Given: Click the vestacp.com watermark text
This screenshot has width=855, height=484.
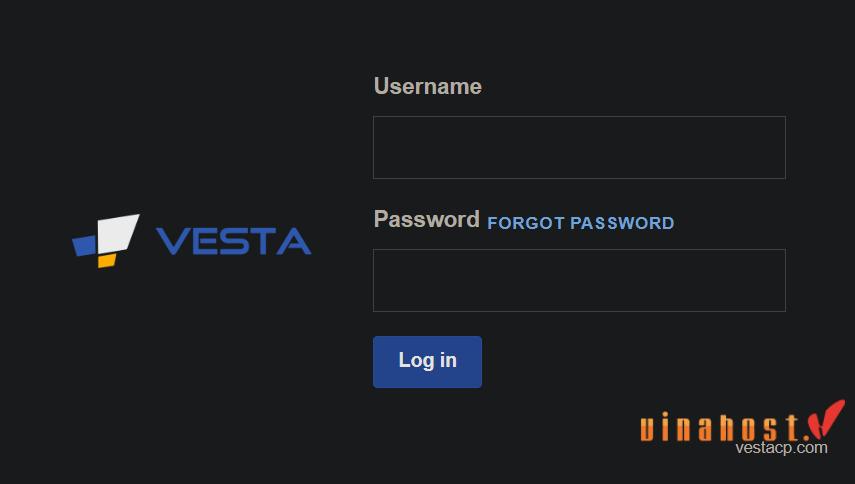Looking at the screenshot, I should click(x=781, y=448).
